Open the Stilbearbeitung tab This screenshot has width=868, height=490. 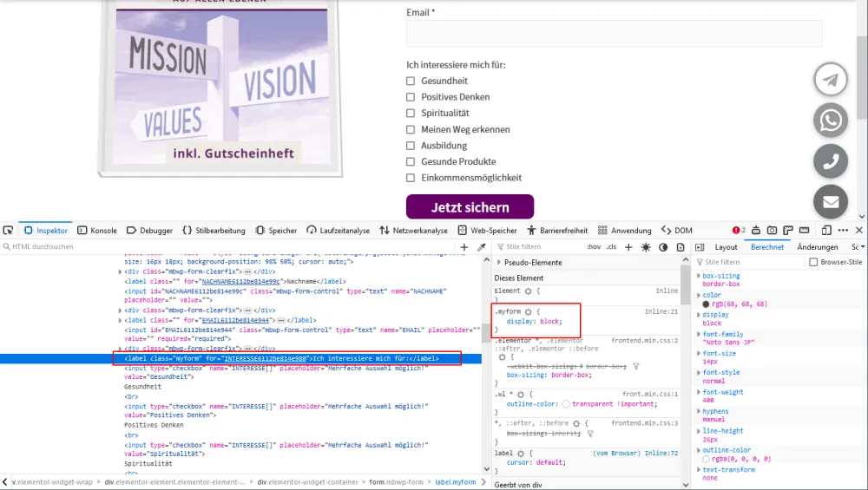point(214,230)
